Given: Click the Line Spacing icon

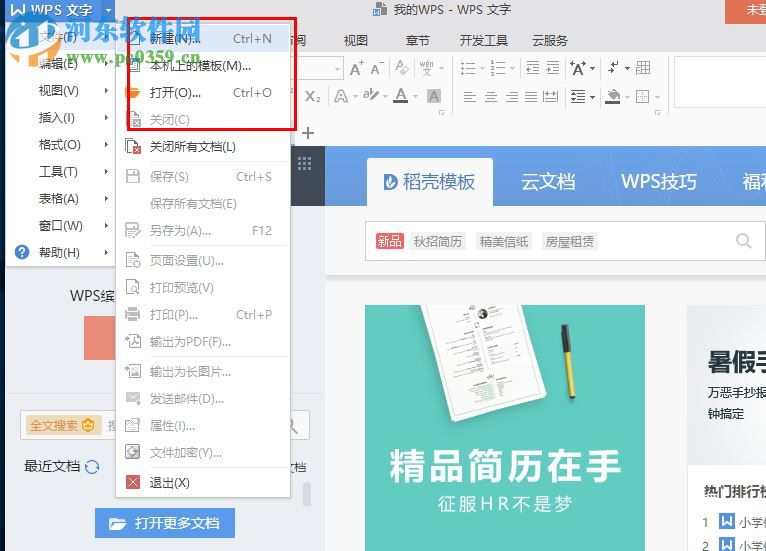Looking at the screenshot, I should click(x=578, y=97).
